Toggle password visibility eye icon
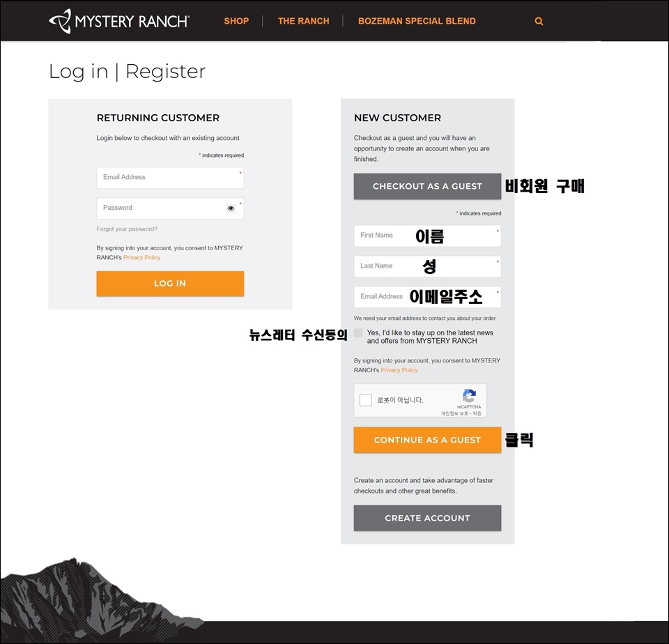Image resolution: width=669 pixels, height=644 pixels. (x=231, y=208)
